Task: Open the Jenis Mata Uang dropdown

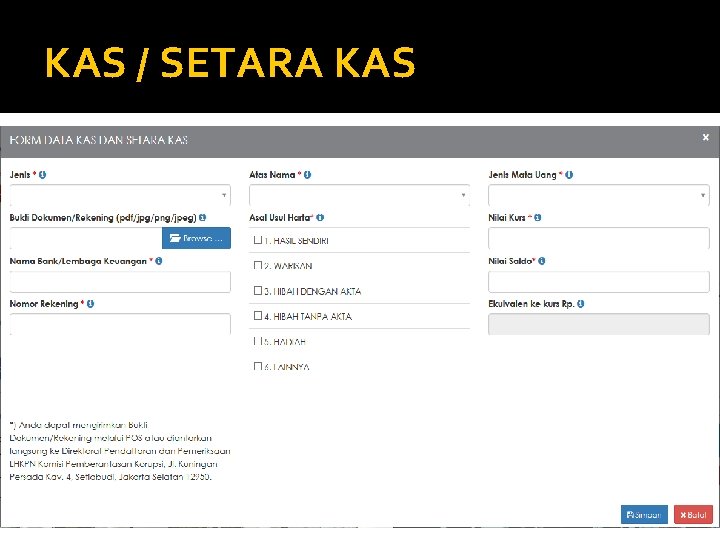Action: point(599,196)
